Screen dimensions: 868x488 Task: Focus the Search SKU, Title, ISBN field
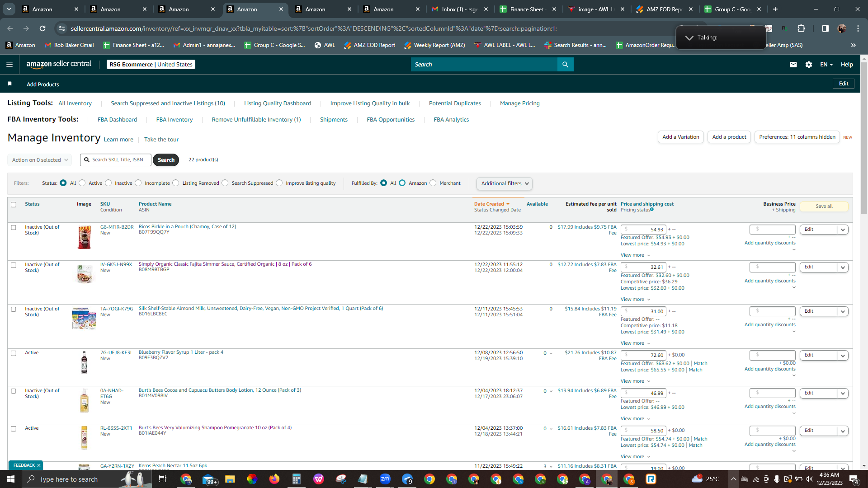[x=116, y=160]
